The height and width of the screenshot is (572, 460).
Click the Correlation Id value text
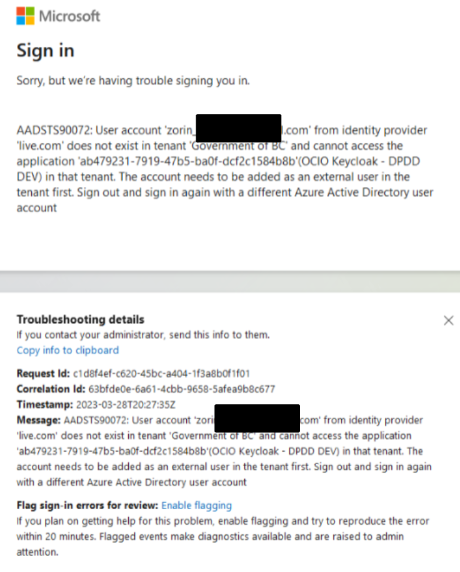pyautogui.click(x=182, y=389)
